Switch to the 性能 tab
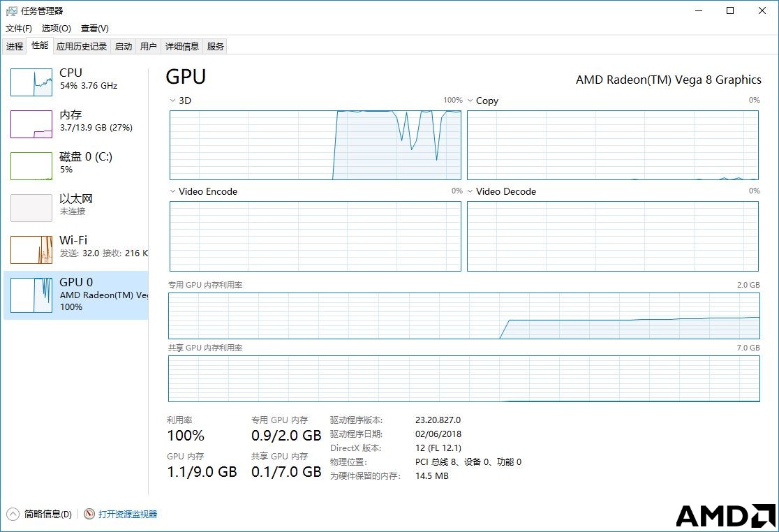The height and width of the screenshot is (532, 779). 40,45
